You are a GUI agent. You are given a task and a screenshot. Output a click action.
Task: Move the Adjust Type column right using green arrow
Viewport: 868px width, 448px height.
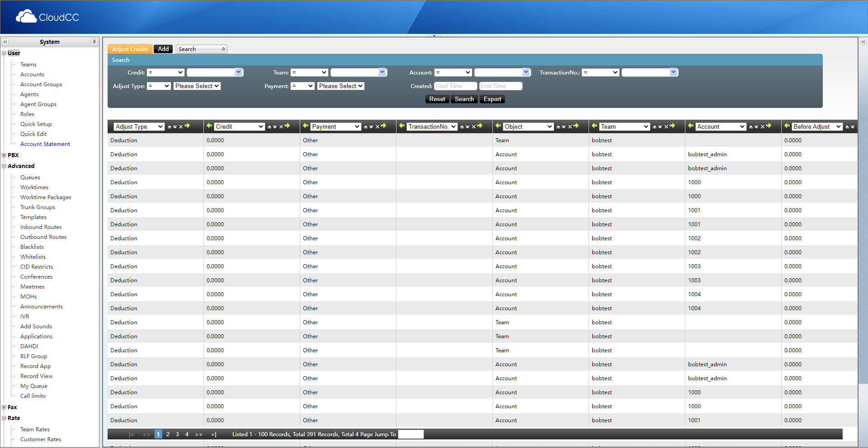(187, 127)
